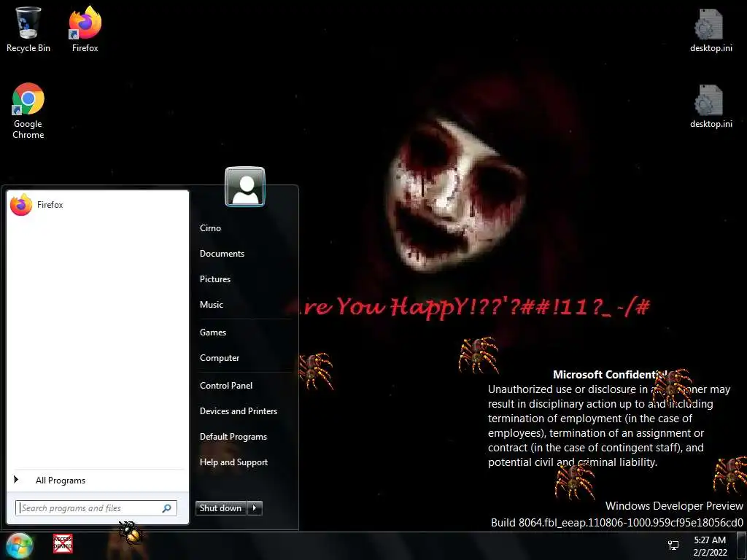Open Devices and Printers

pyautogui.click(x=239, y=411)
